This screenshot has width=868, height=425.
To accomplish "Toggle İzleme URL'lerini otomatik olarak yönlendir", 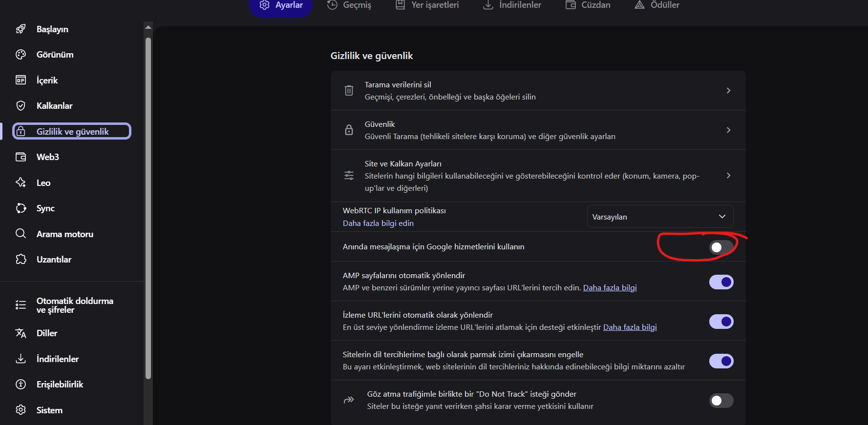I will pos(721,322).
